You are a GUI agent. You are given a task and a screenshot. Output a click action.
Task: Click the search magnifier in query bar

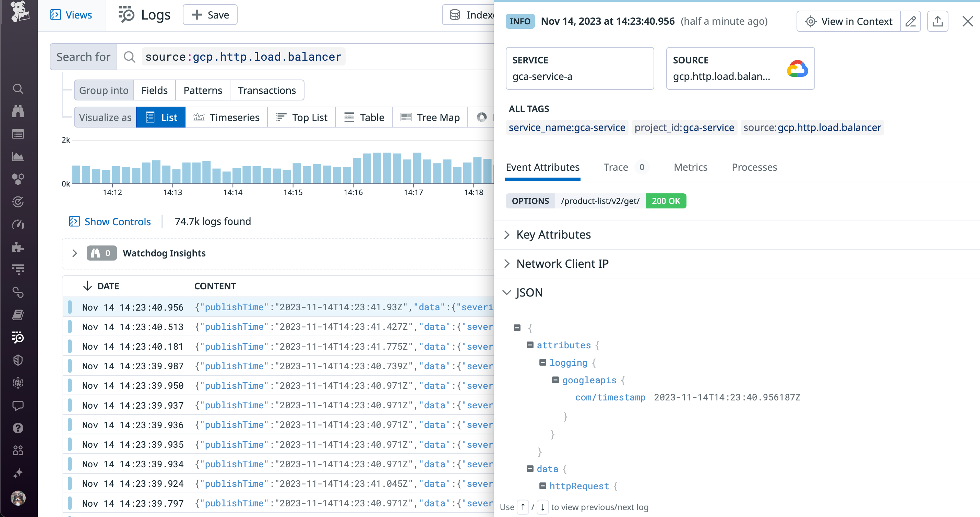pos(129,57)
